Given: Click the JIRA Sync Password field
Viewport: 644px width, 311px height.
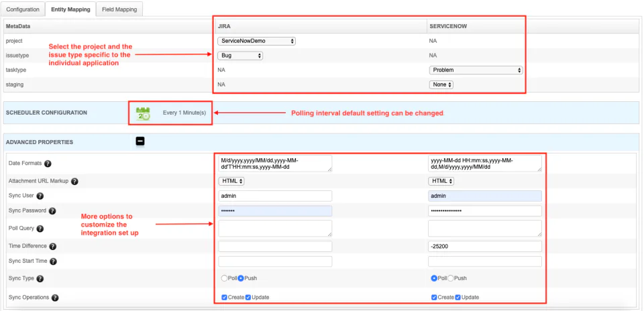Looking at the screenshot, I should pos(275,211).
